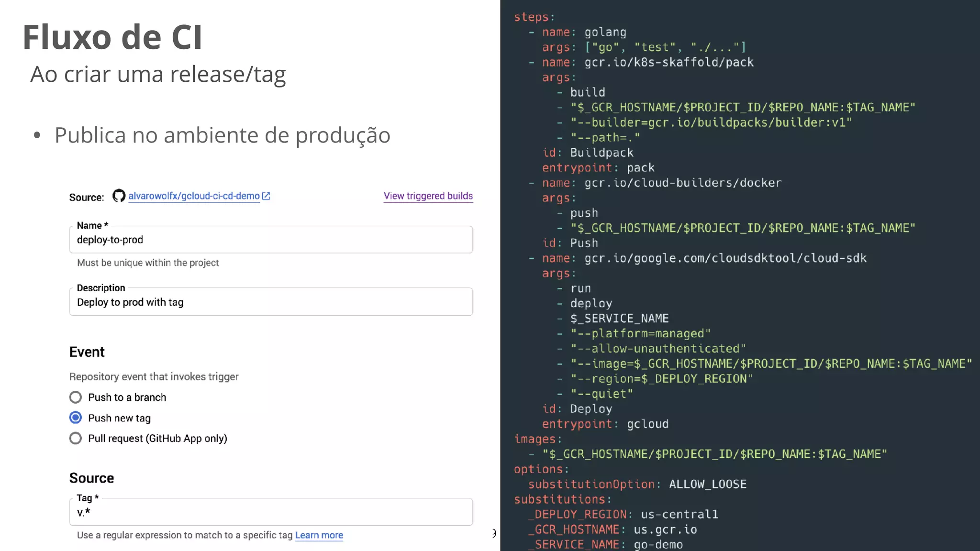The height and width of the screenshot is (551, 980).
Task: Click the '--allow-unauthenticated' line
Action: 651,349
